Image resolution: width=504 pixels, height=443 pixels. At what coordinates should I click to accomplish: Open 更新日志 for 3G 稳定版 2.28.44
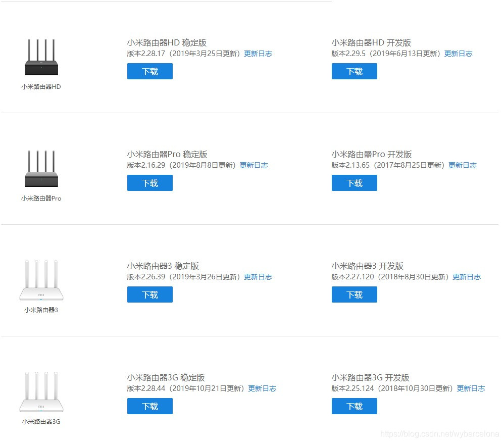(x=262, y=388)
